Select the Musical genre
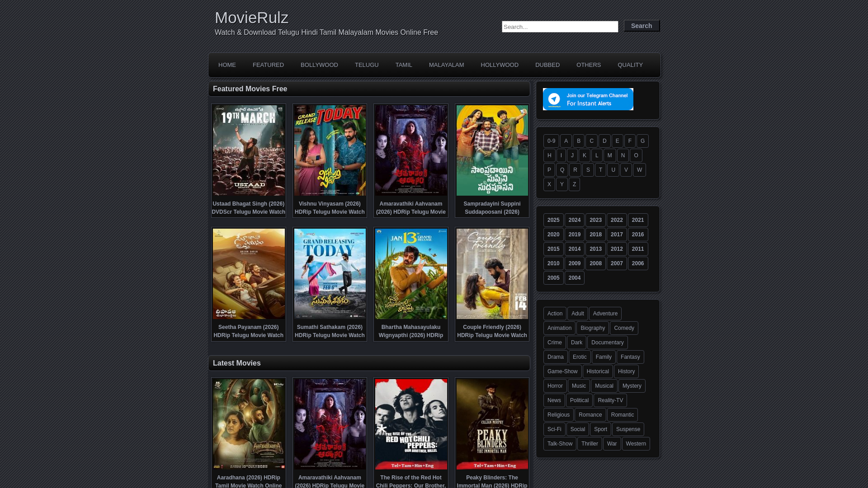868x488 pixels. click(x=604, y=386)
